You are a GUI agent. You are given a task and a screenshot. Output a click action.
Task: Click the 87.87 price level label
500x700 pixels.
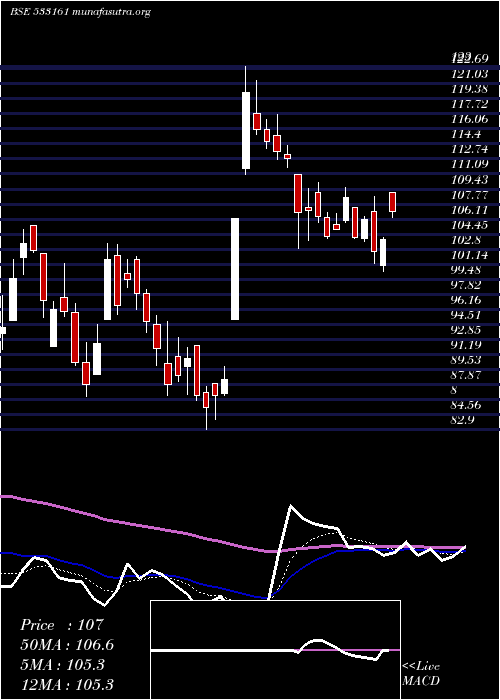pyautogui.click(x=466, y=376)
